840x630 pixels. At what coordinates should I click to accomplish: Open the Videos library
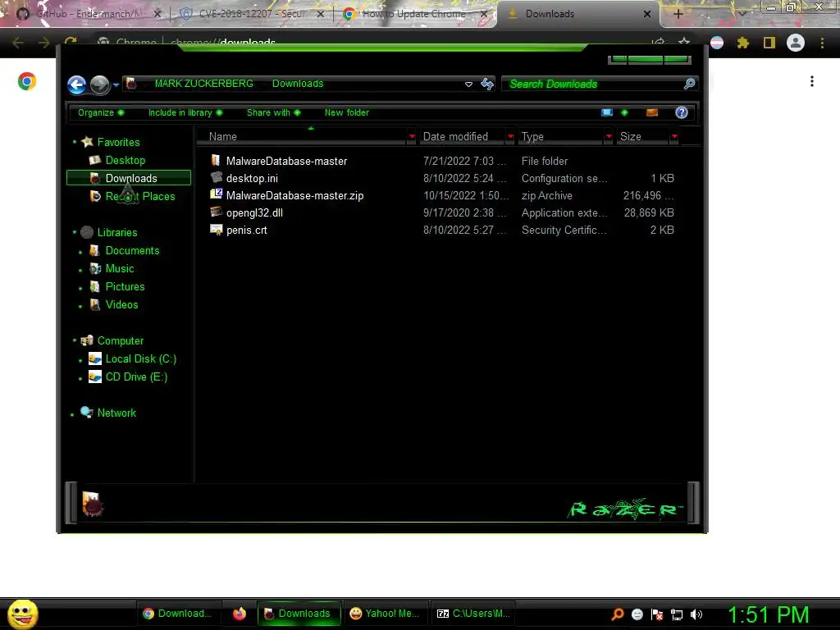click(x=121, y=305)
